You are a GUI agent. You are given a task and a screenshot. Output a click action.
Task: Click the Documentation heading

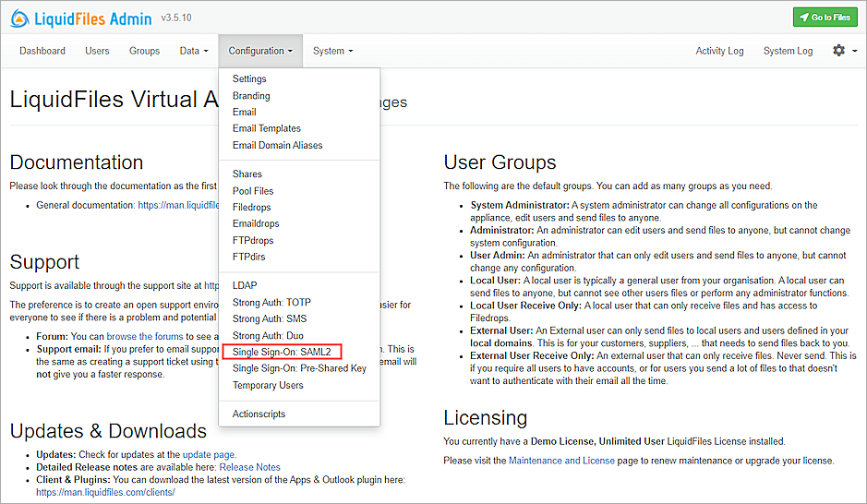(x=77, y=162)
